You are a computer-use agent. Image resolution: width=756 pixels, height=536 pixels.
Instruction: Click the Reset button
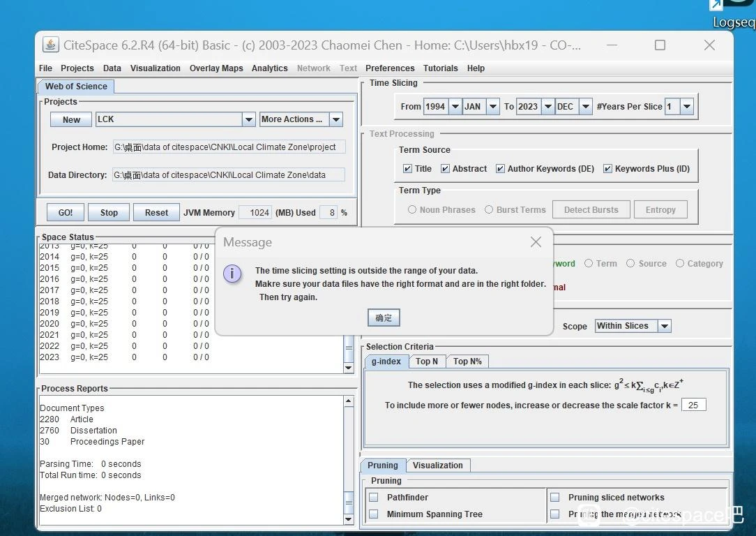click(156, 212)
